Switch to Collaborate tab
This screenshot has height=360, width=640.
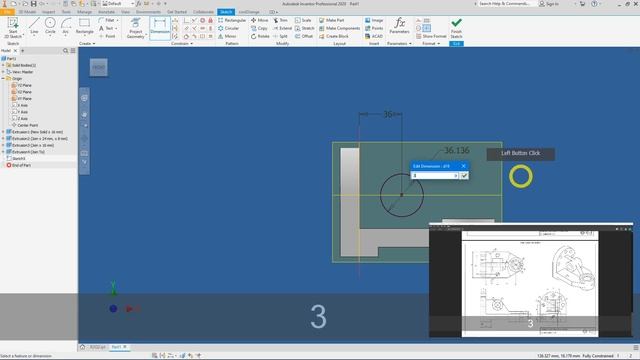[203, 12]
